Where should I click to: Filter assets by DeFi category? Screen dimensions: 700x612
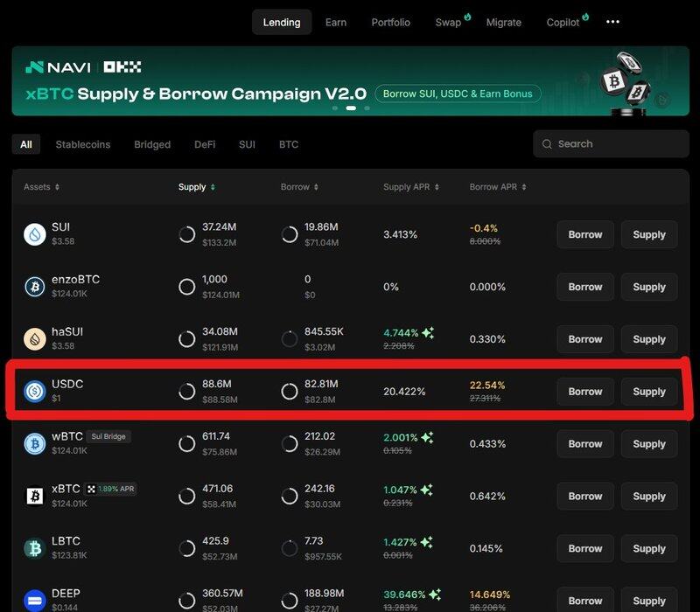[205, 144]
